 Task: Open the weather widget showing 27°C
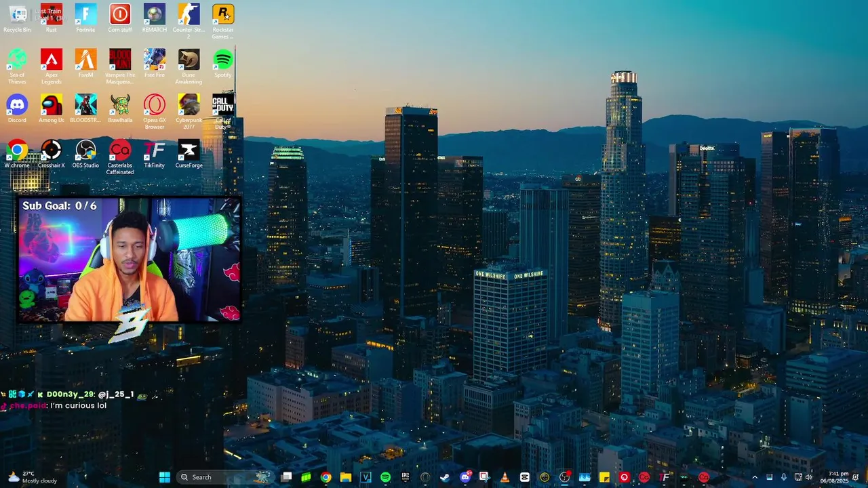click(x=32, y=477)
